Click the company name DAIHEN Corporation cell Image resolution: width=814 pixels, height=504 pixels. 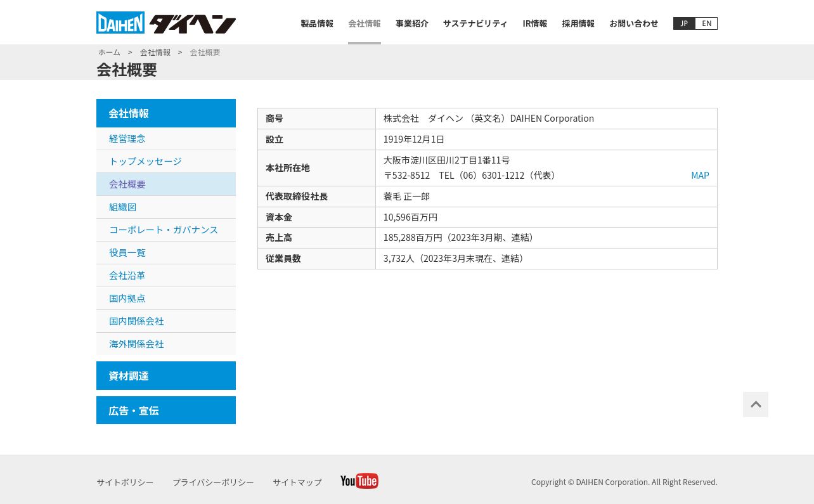click(x=546, y=119)
